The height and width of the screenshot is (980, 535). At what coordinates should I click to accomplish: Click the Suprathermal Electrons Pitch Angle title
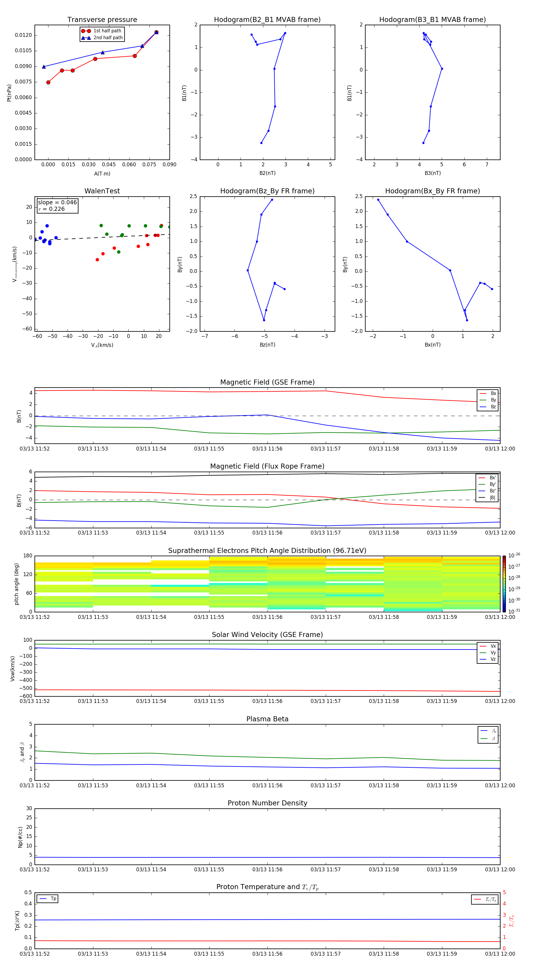pyautogui.click(x=267, y=551)
